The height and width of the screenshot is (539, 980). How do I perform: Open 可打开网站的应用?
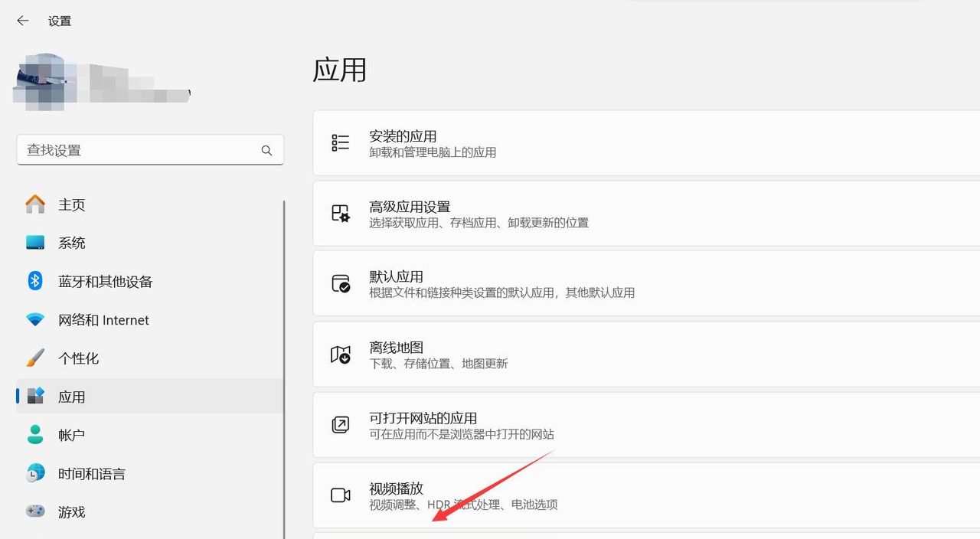tap(536, 425)
